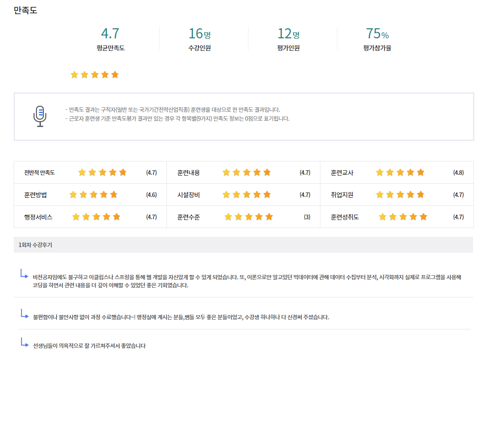Click the 4.7 평균만족도 score
This screenshot has height=448, width=486.
[x=110, y=33]
